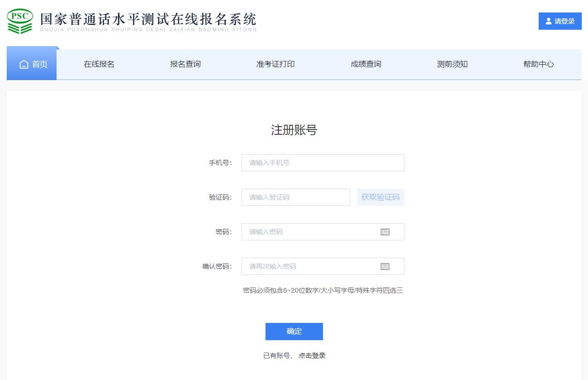Open 测前须知 navigation item
Viewport: 588px width, 380px height.
(452, 64)
